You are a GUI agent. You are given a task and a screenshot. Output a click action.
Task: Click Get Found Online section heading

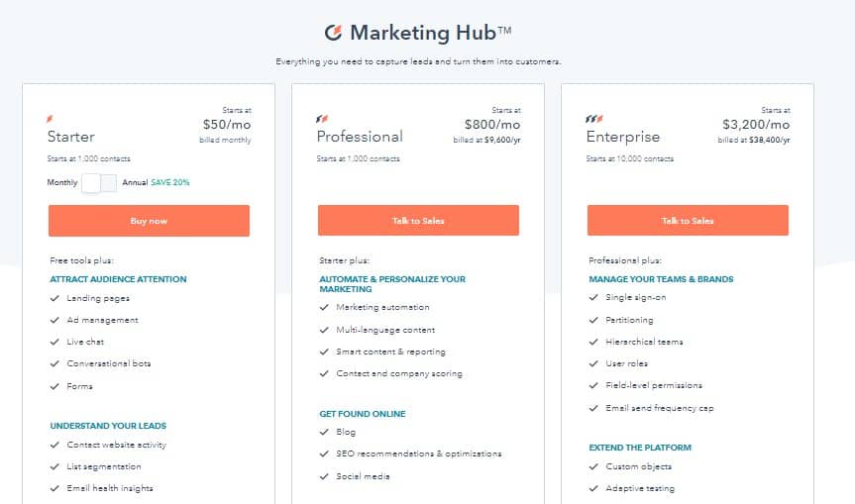pos(362,414)
